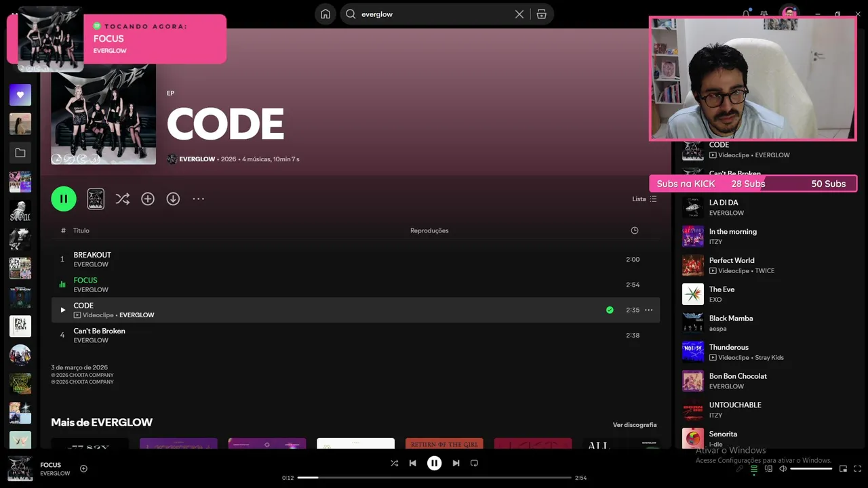Image resolution: width=868 pixels, height=488 pixels.
Task: Adjust the volume slider
Action: [x=811, y=468]
